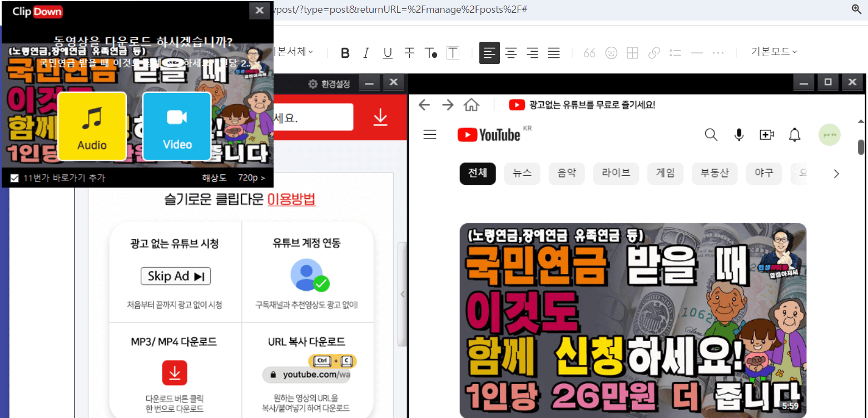The height and width of the screenshot is (418, 868).
Task: Go forward in the YouTube viewer window
Action: click(x=448, y=105)
